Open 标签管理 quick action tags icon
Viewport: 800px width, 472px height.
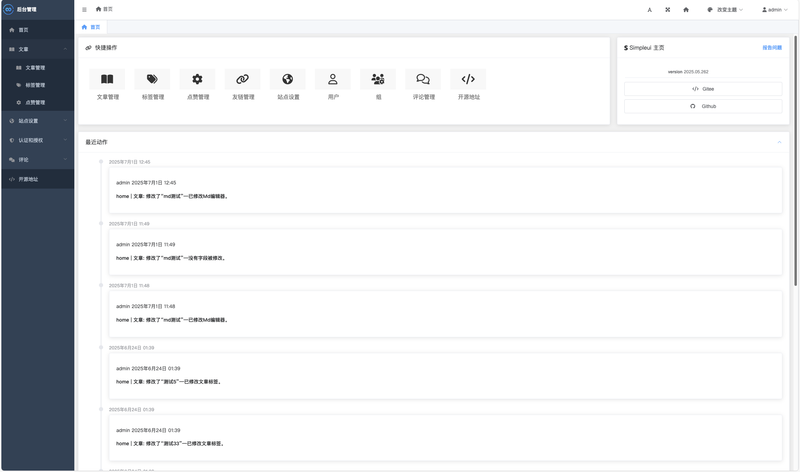click(152, 79)
